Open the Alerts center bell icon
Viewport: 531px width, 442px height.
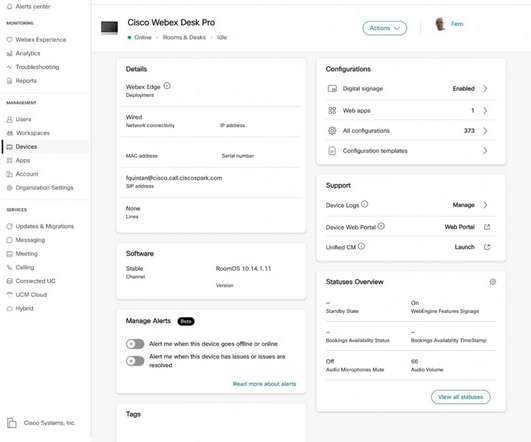(9, 6)
